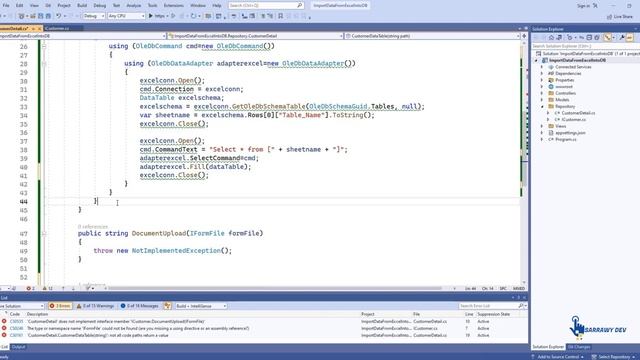
Task: Open the Build + IntelliSense dropdown
Action: [201, 306]
